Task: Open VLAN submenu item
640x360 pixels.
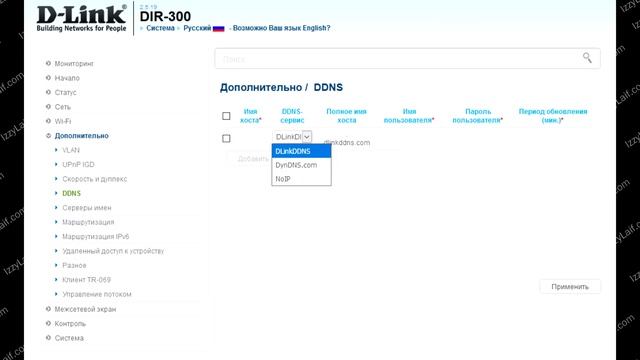Action: pos(71,150)
